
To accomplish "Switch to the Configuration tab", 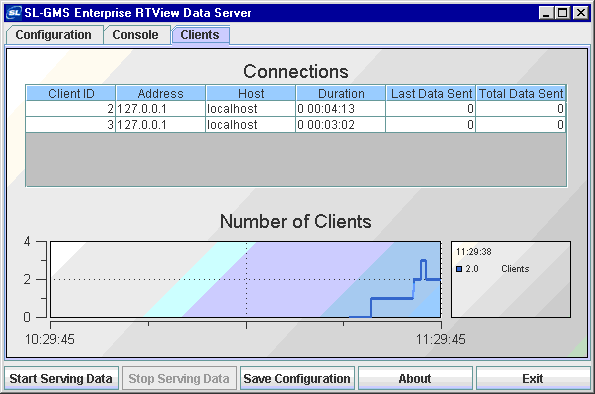I will pyautogui.click(x=54, y=35).
